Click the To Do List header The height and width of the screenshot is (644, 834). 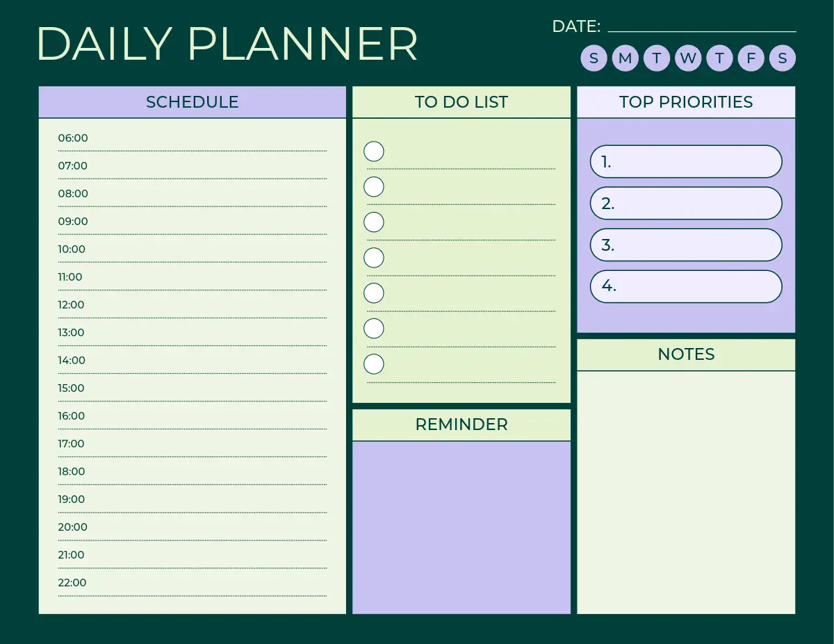tap(461, 102)
